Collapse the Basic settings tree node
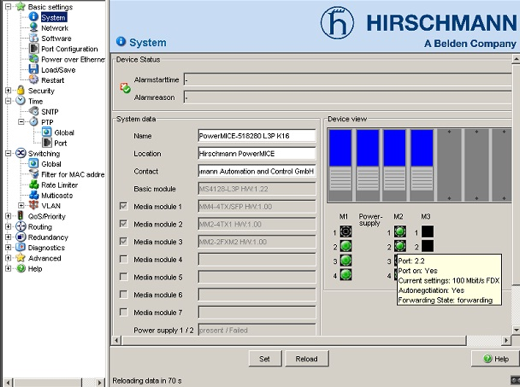The height and width of the screenshot is (387, 520). pyautogui.click(x=8, y=6)
